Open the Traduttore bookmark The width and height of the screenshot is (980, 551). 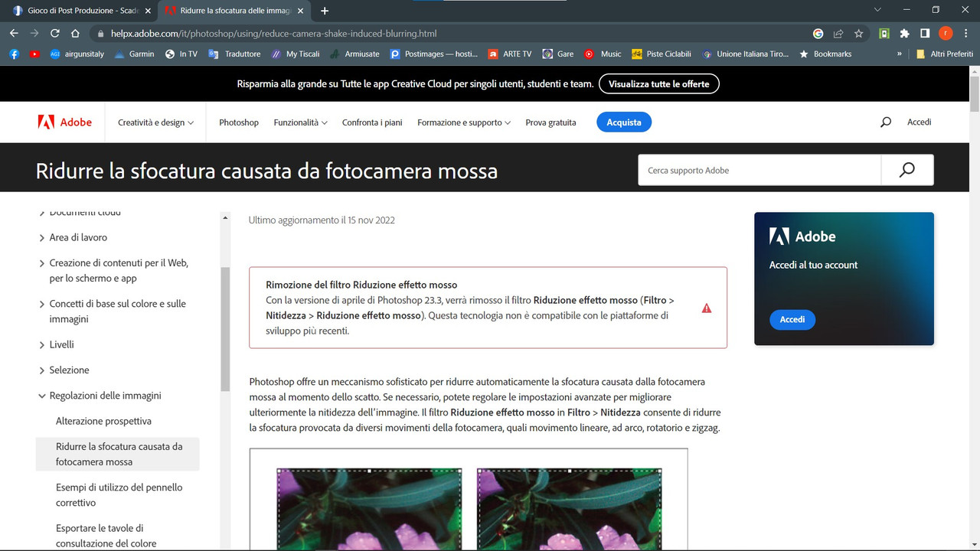(235, 54)
